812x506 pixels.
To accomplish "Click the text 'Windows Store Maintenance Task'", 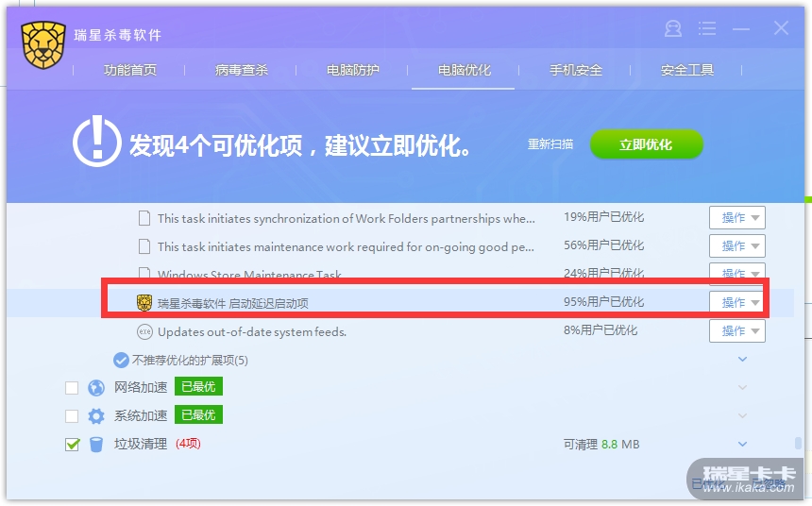I will click(x=249, y=274).
